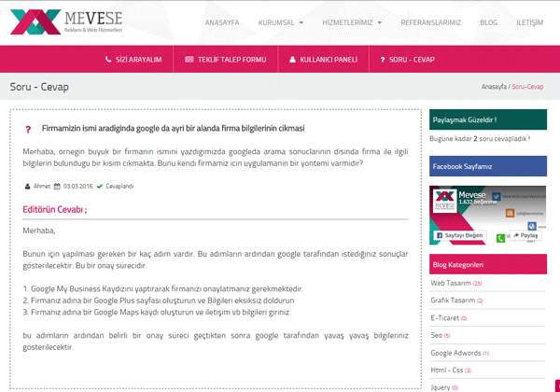Click the green phone icon in the Facebook cover
560x392 pixels.
pyautogui.click(x=500, y=238)
